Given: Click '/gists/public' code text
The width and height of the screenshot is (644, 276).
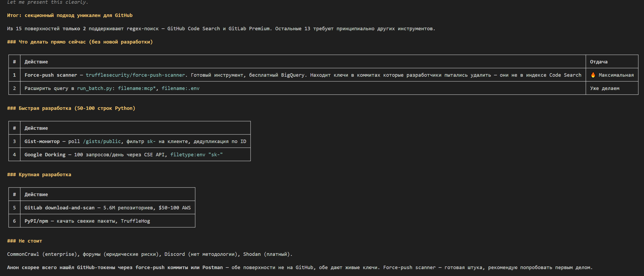Looking at the screenshot, I should (102, 141).
